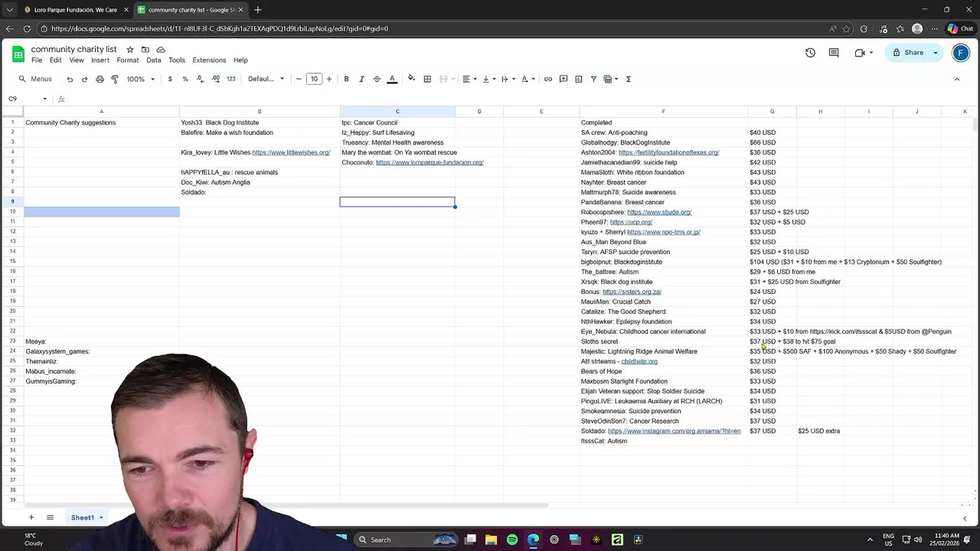Activate the paint format tool
980x551 pixels.
coord(115,79)
